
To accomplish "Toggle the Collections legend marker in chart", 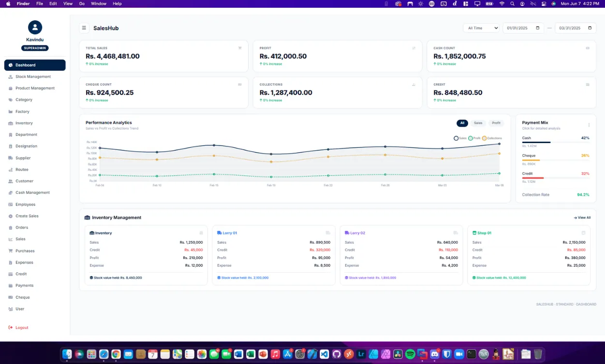I will tap(485, 138).
